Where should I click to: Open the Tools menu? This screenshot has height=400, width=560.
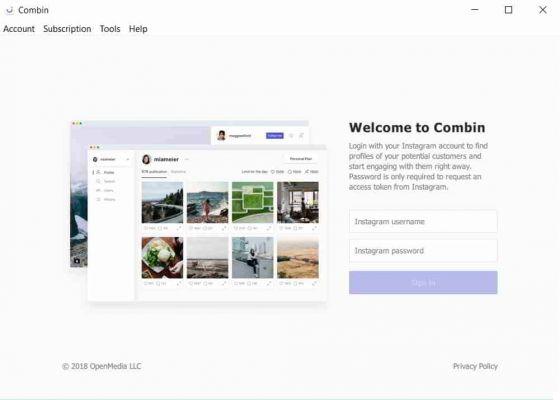coord(110,29)
